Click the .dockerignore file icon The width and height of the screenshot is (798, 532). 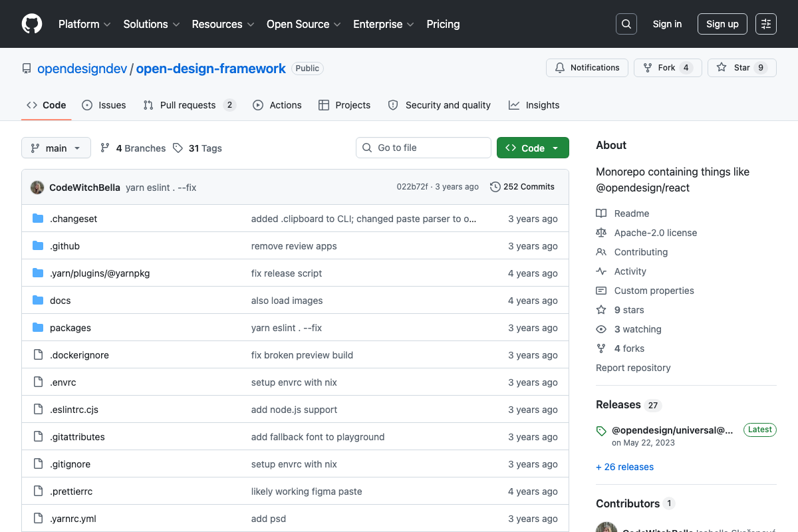(38, 355)
